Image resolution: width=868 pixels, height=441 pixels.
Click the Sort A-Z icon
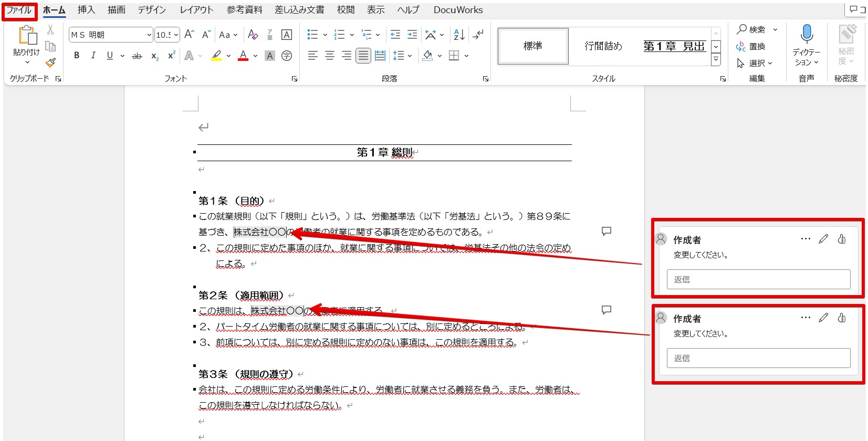point(459,35)
